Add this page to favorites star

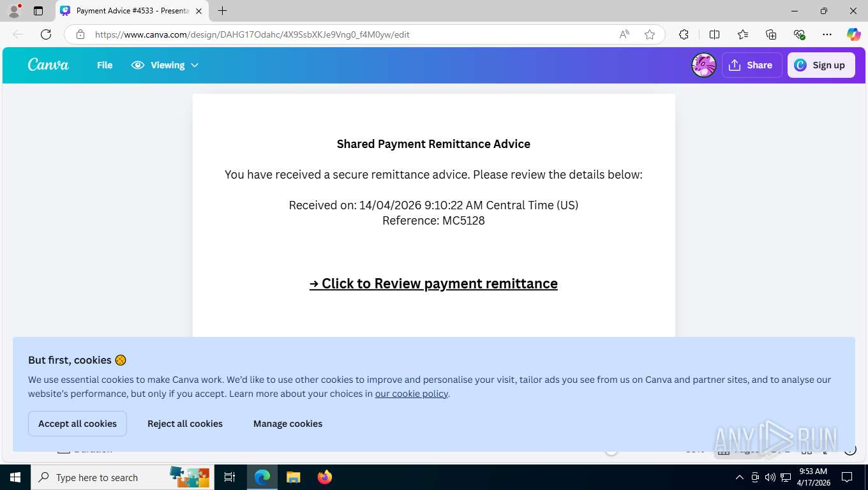pyautogui.click(x=650, y=34)
